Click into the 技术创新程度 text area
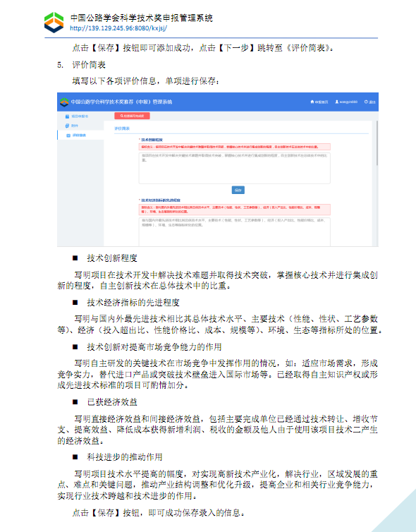 234,169
